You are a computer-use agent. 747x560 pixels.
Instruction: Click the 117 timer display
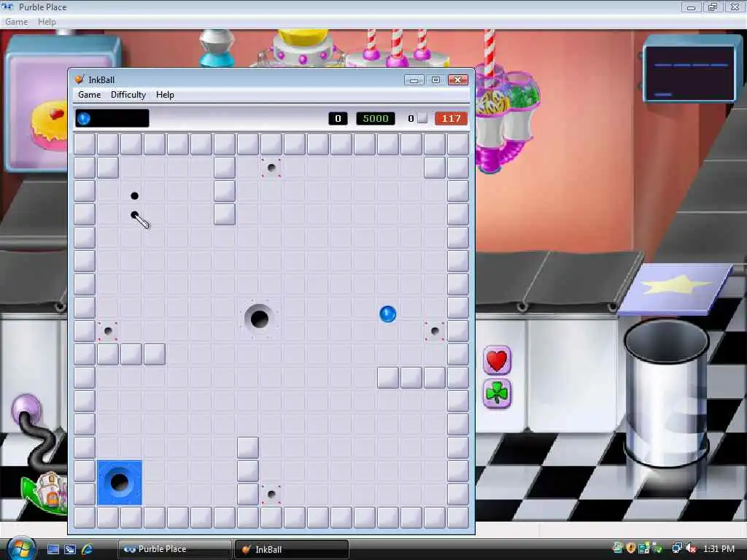point(451,119)
